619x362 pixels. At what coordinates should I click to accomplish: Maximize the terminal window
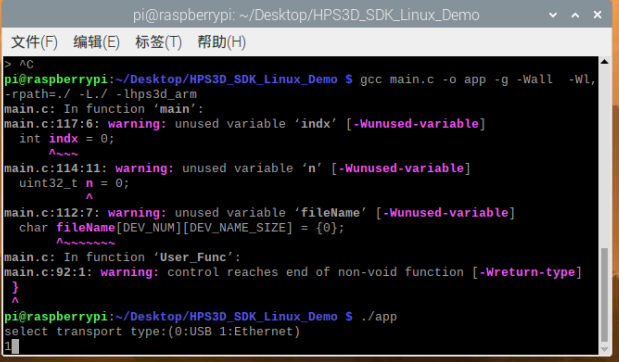[575, 15]
